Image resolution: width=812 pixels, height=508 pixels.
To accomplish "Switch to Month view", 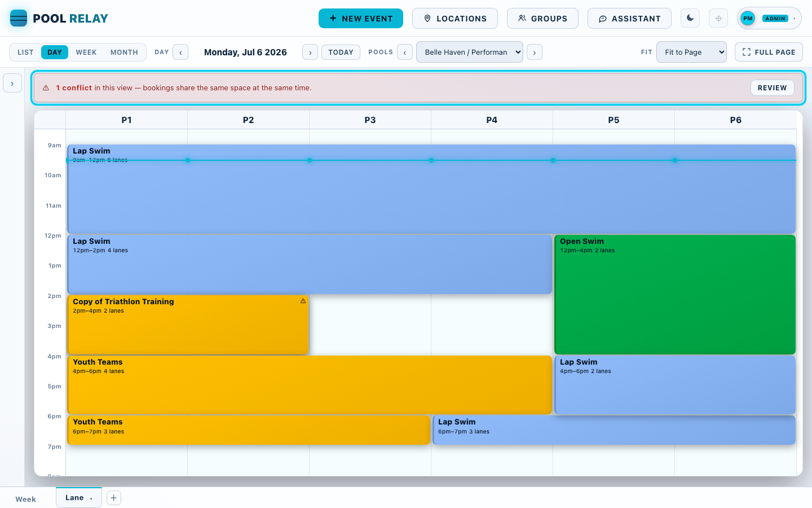I will (x=124, y=52).
